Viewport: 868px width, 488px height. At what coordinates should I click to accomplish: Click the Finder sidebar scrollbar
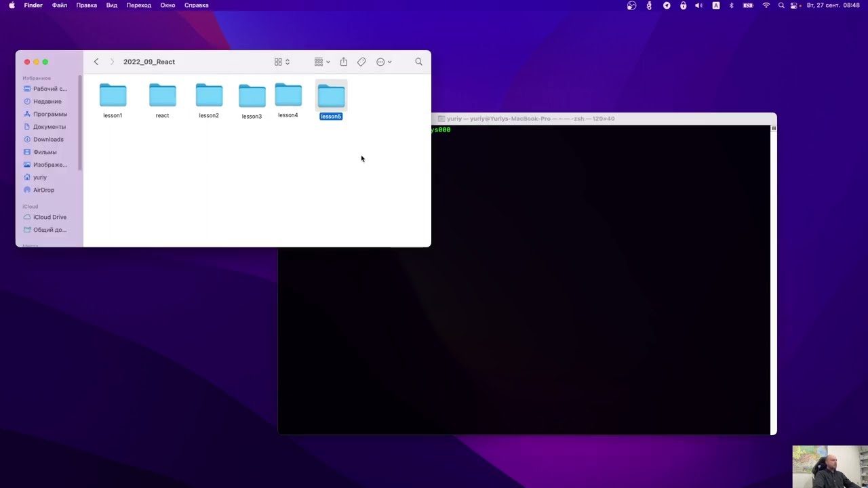[x=80, y=123]
